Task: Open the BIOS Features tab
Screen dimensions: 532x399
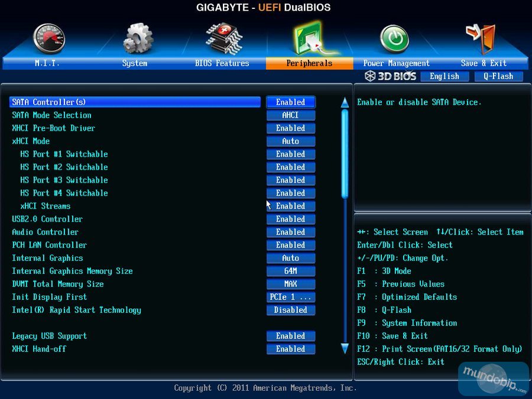Action: [222, 63]
